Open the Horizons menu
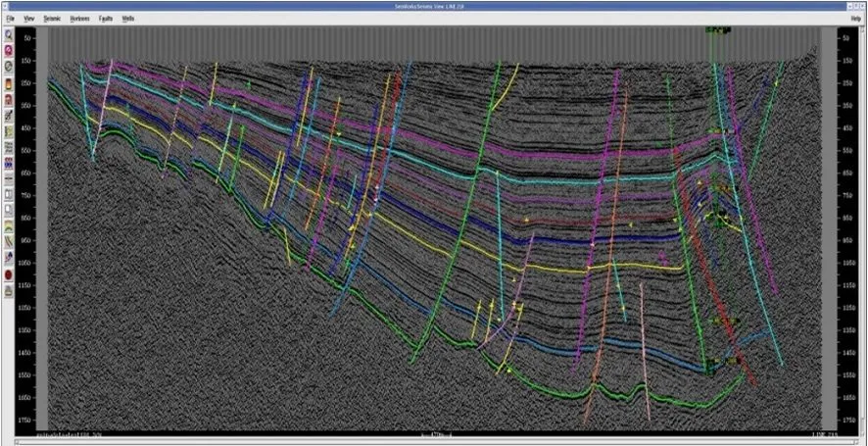 coord(79,19)
